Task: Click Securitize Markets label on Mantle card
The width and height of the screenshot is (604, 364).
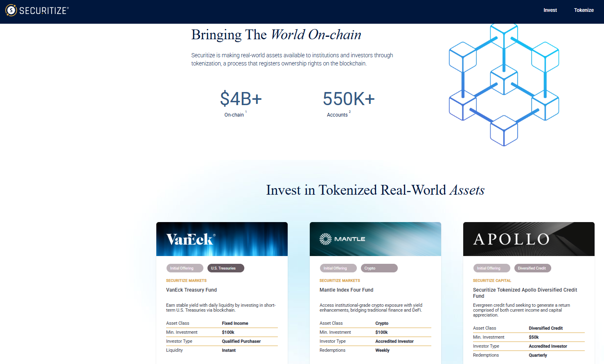Action: click(x=340, y=281)
